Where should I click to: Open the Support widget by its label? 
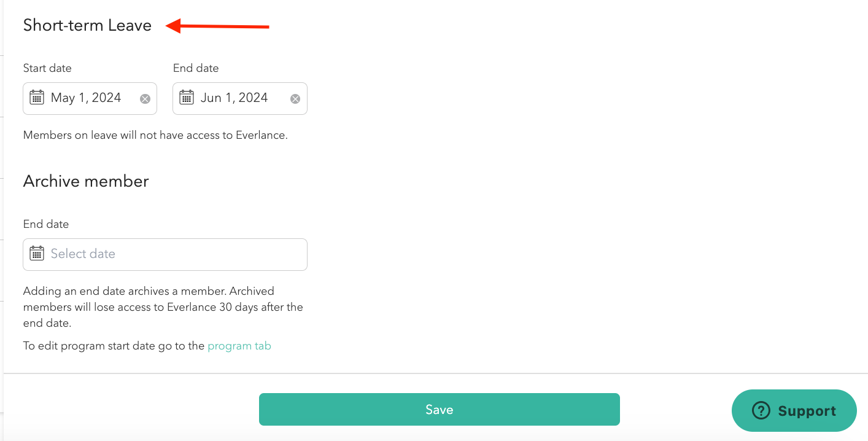pos(807,411)
